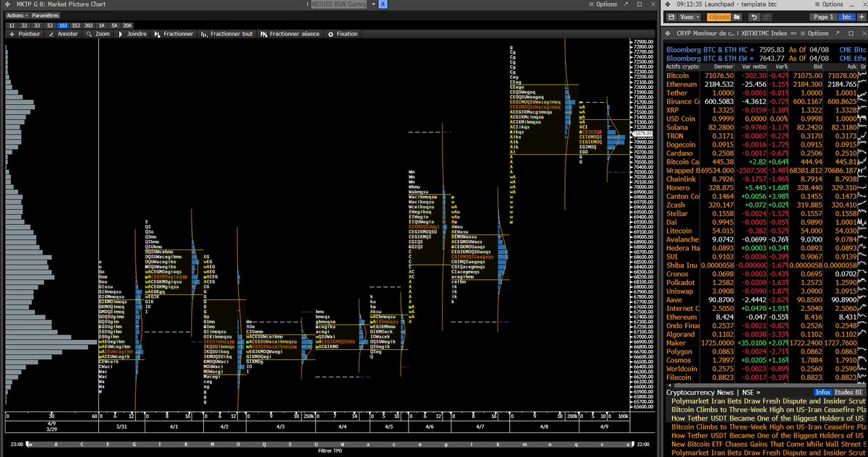The image size is (868, 457).
Task: Choose the Zoom magnifier tool
Action: pos(98,34)
